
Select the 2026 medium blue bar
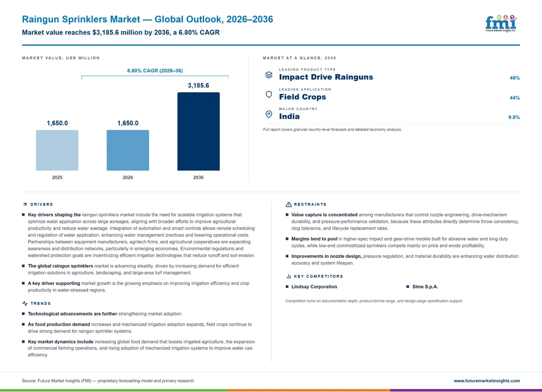(128, 151)
